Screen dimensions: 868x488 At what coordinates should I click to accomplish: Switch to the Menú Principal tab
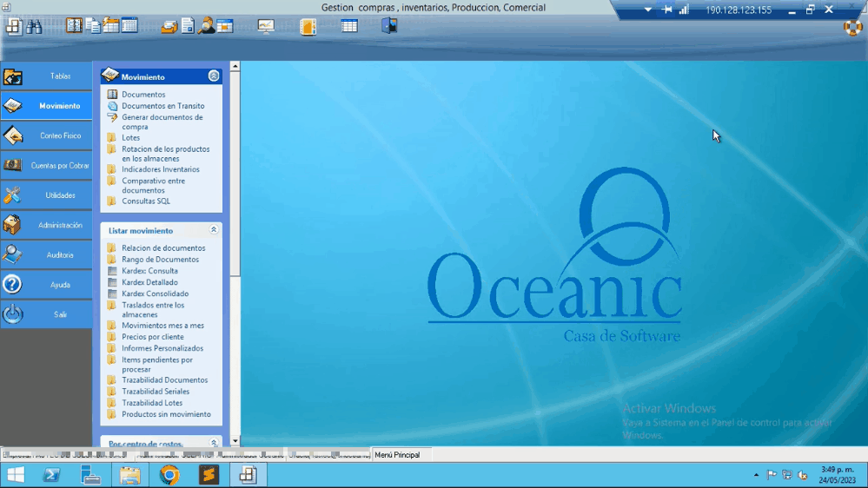(x=397, y=455)
